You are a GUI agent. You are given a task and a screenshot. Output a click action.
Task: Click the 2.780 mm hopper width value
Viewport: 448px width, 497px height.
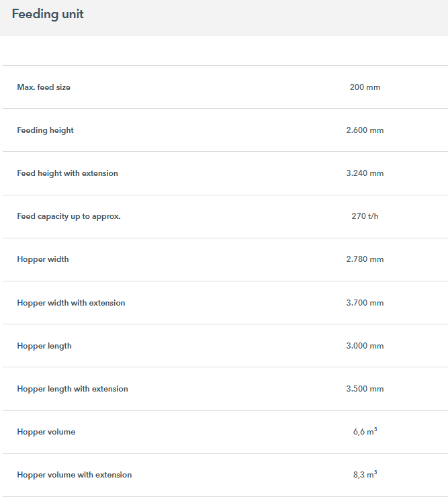click(365, 259)
